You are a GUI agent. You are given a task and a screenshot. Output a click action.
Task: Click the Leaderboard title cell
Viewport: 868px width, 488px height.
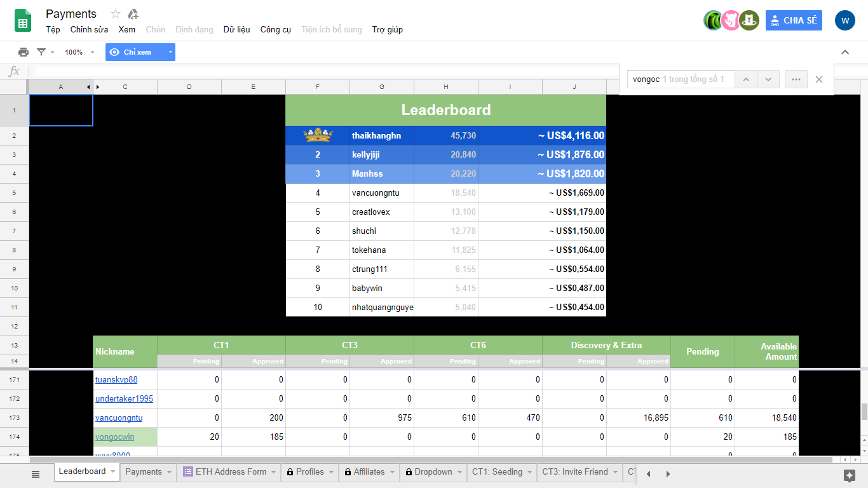point(446,110)
